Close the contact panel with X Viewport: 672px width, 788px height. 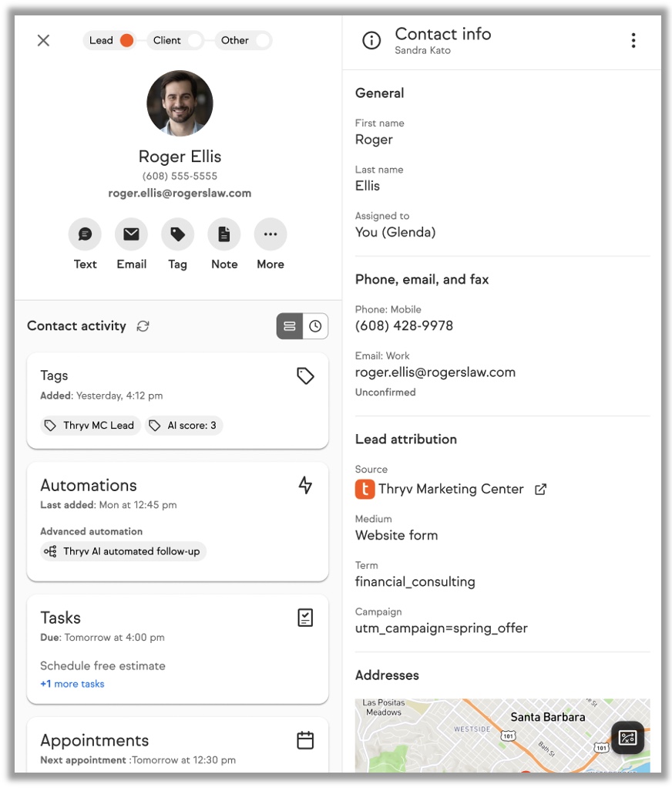(43, 41)
